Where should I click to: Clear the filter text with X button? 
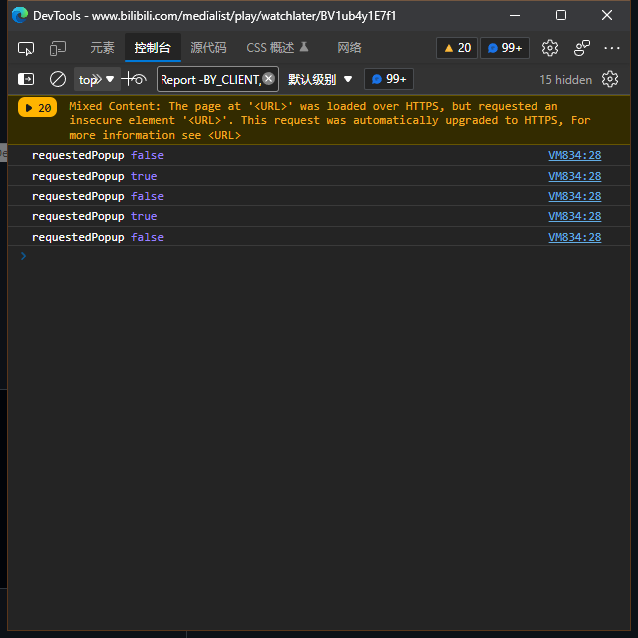(269, 79)
